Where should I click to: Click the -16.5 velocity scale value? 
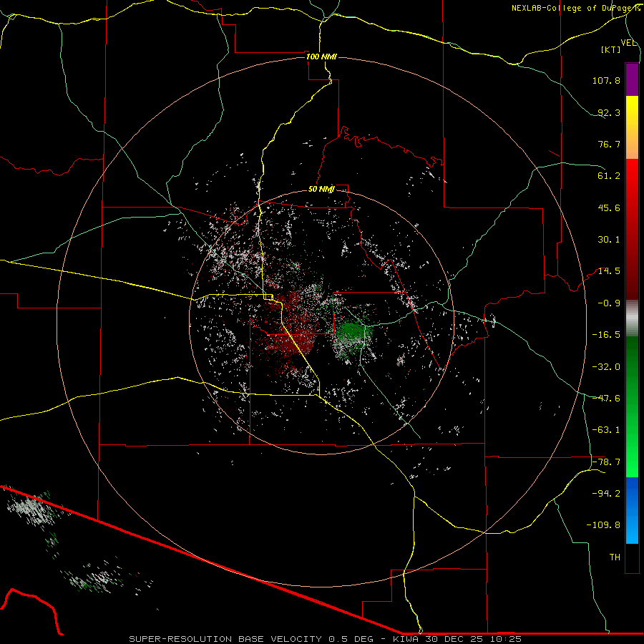(x=606, y=335)
